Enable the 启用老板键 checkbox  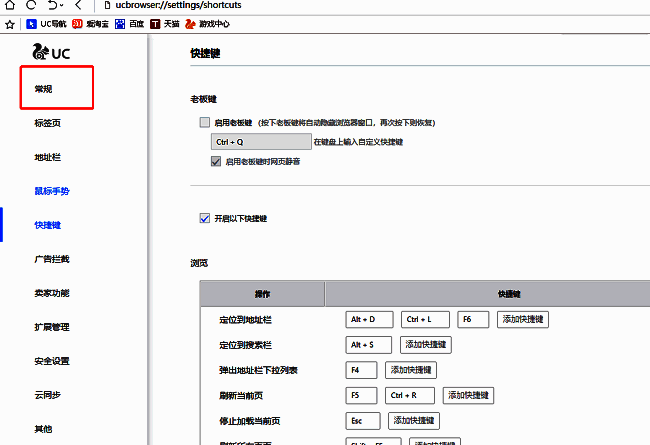(x=205, y=122)
